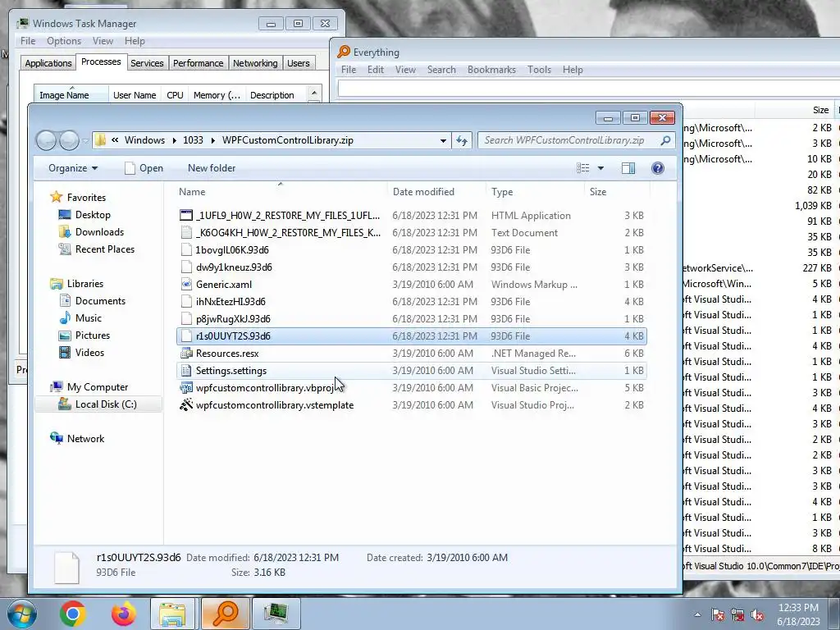Select file dw9y1kneuz.93d6
This screenshot has width=840, height=630.
coord(412,267)
